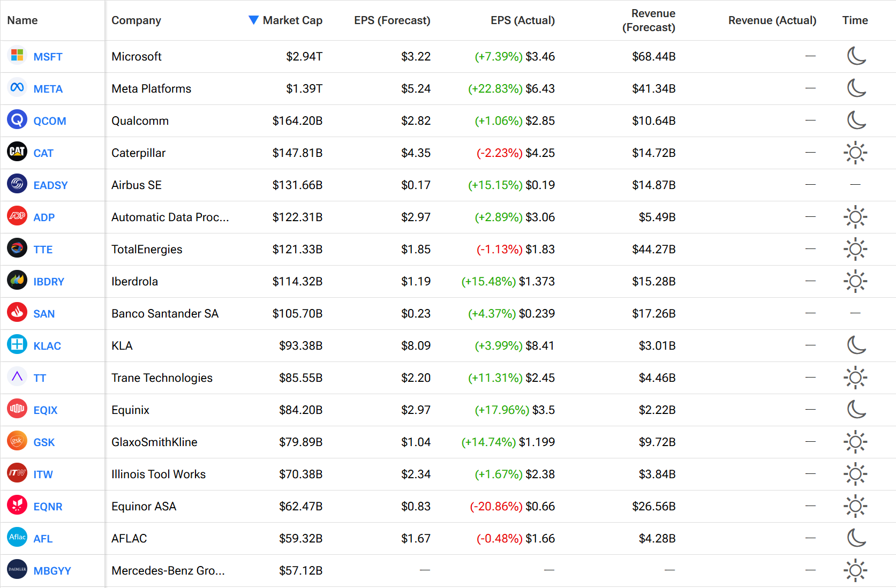The height and width of the screenshot is (588, 896).
Task: Sort by the Name column header
Action: (x=22, y=20)
